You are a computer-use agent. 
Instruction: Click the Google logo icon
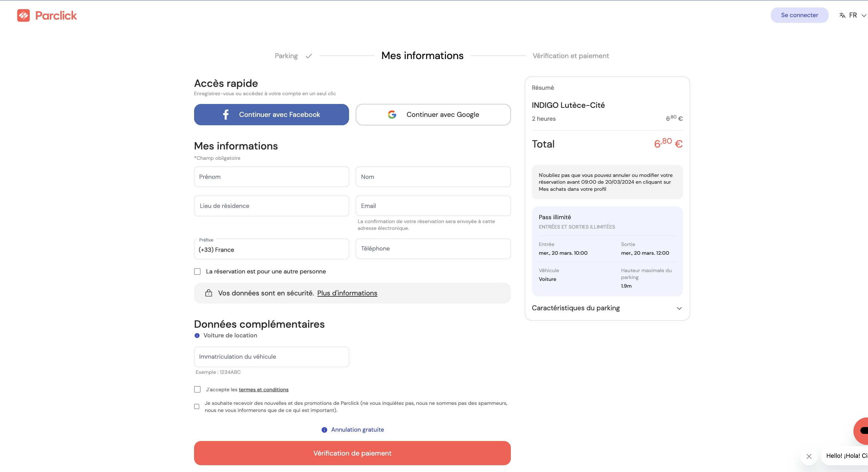392,115
